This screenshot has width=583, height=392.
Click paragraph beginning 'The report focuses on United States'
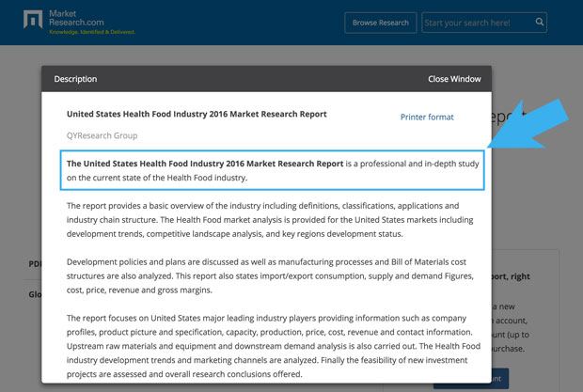coord(274,346)
